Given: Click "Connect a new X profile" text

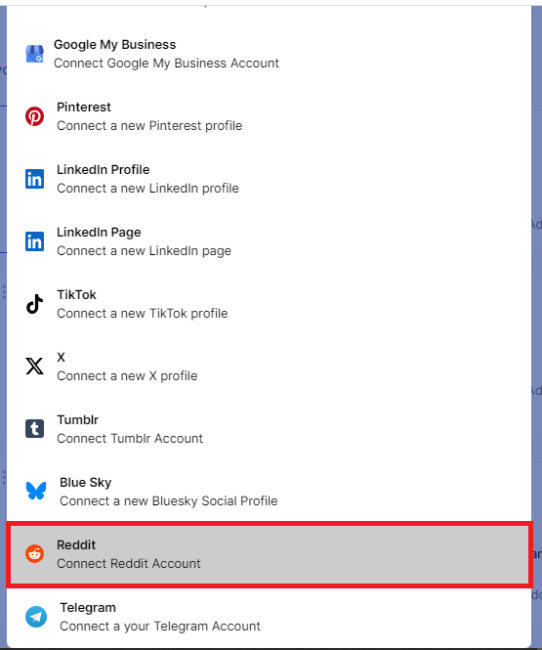Looking at the screenshot, I should pyautogui.click(x=127, y=376).
